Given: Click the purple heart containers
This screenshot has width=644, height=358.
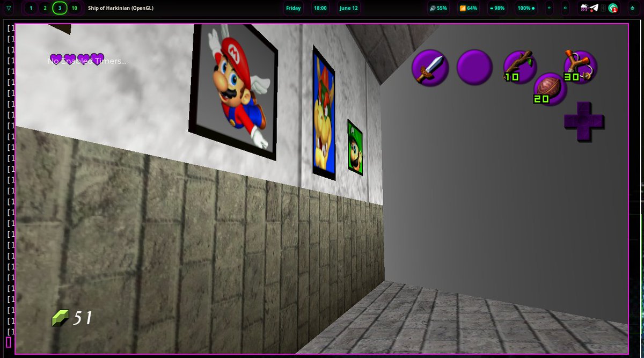Looking at the screenshot, I should point(77,59).
